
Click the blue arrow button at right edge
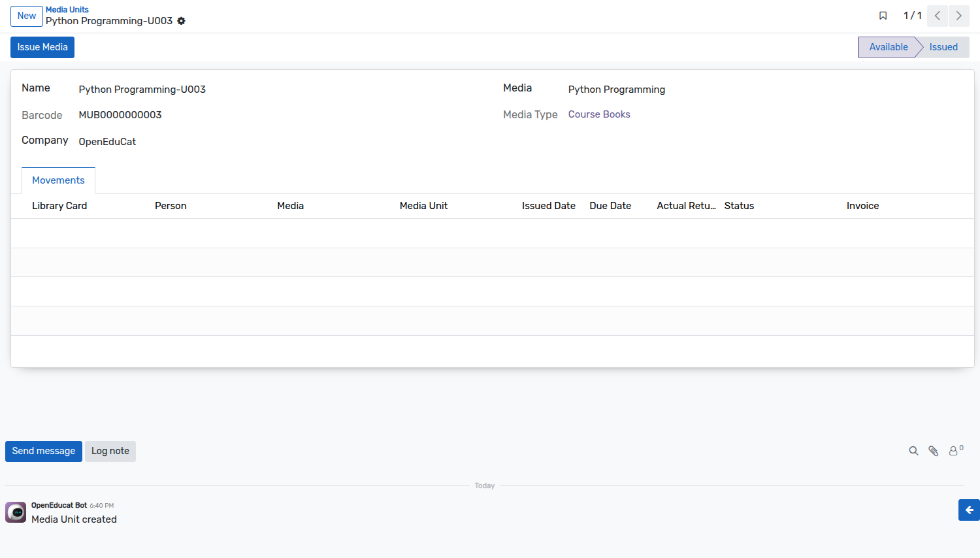969,510
